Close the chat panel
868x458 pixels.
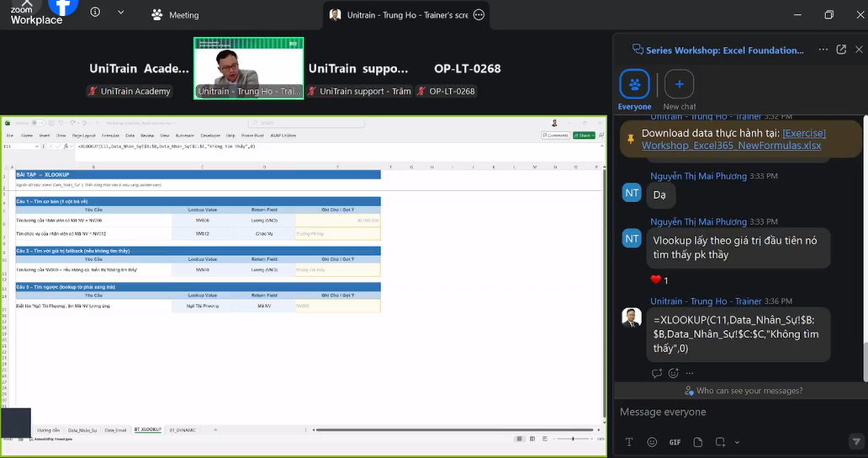[x=859, y=50]
